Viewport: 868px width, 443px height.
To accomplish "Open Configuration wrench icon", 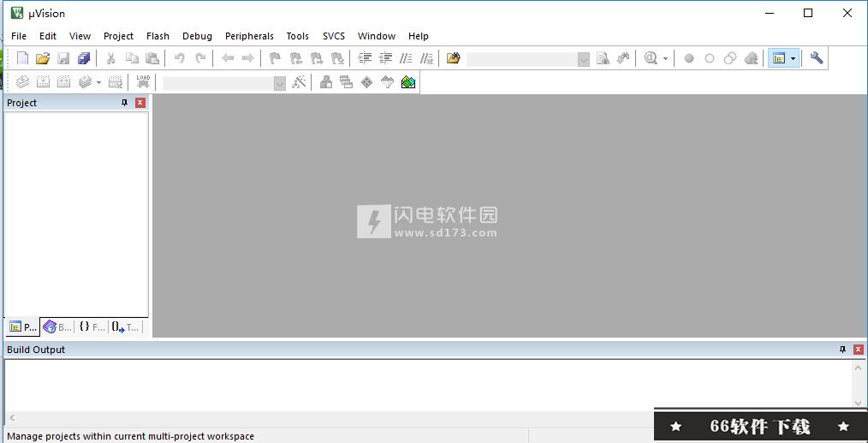I will [x=816, y=57].
